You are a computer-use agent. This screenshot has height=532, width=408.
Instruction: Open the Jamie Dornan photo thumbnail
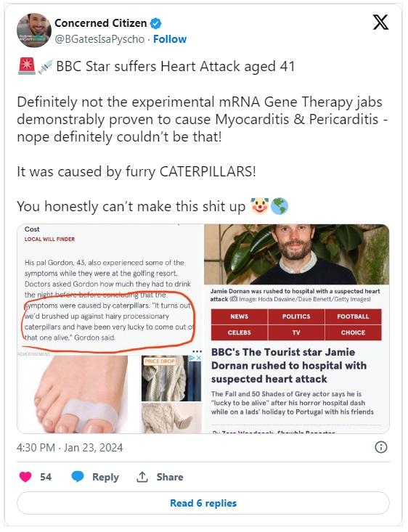point(297,255)
